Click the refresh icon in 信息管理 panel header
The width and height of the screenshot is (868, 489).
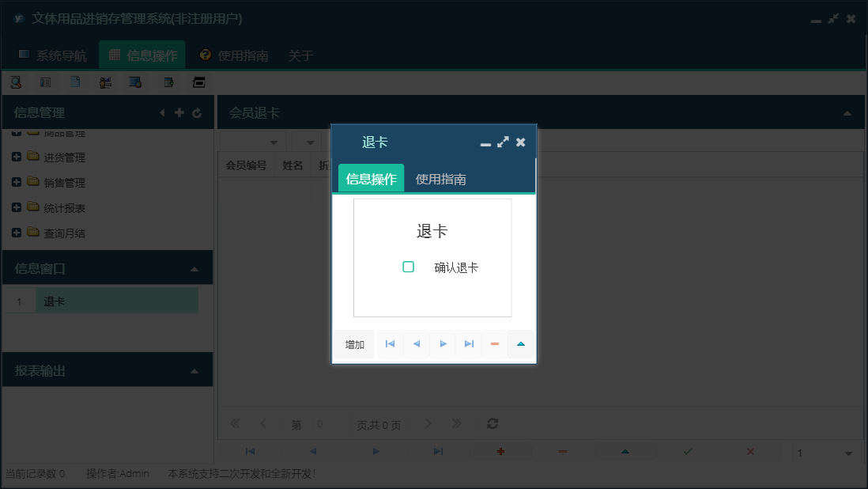[x=196, y=112]
